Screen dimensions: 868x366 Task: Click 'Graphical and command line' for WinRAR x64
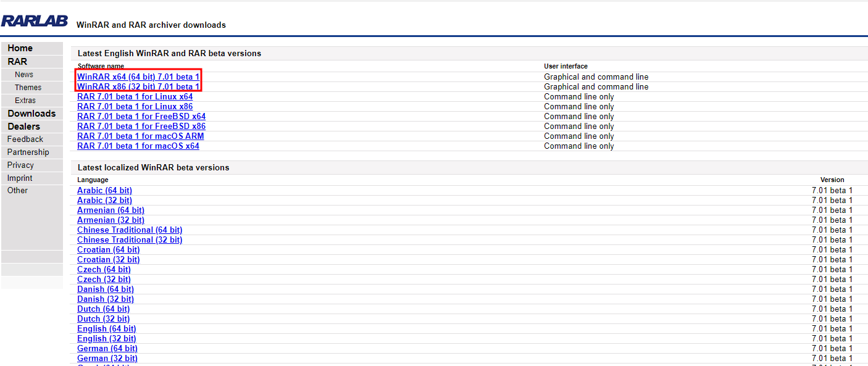[596, 77]
